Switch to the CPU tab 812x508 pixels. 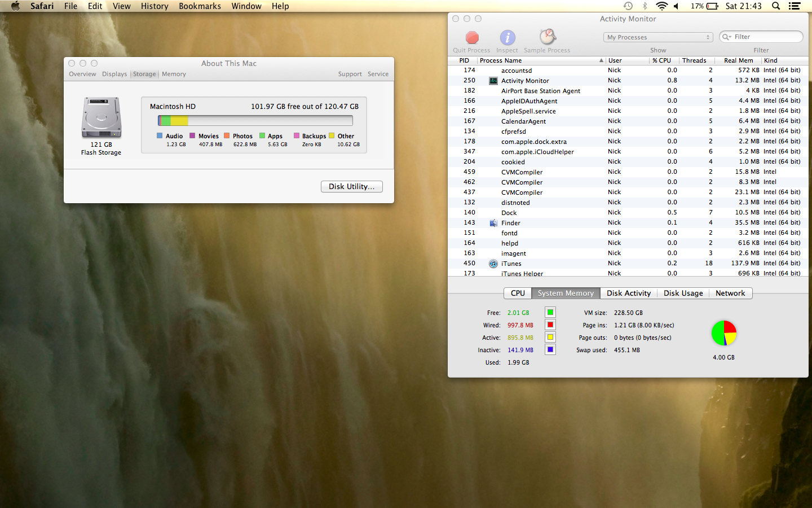[518, 293]
